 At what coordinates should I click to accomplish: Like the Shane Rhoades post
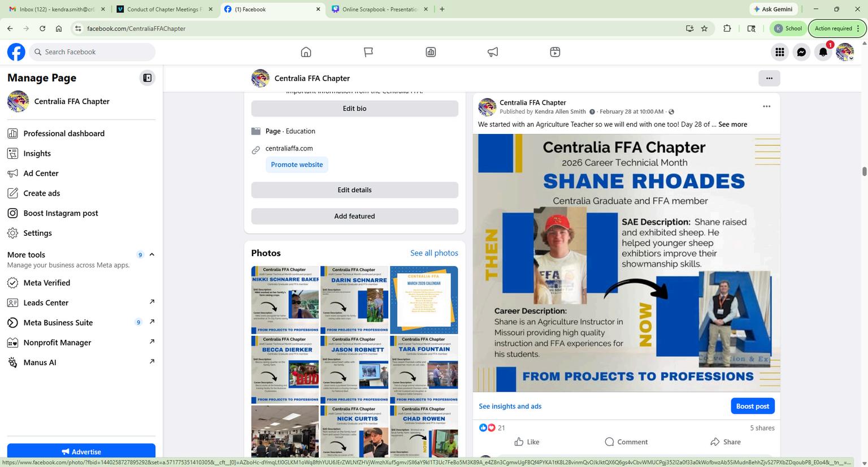coord(527,442)
